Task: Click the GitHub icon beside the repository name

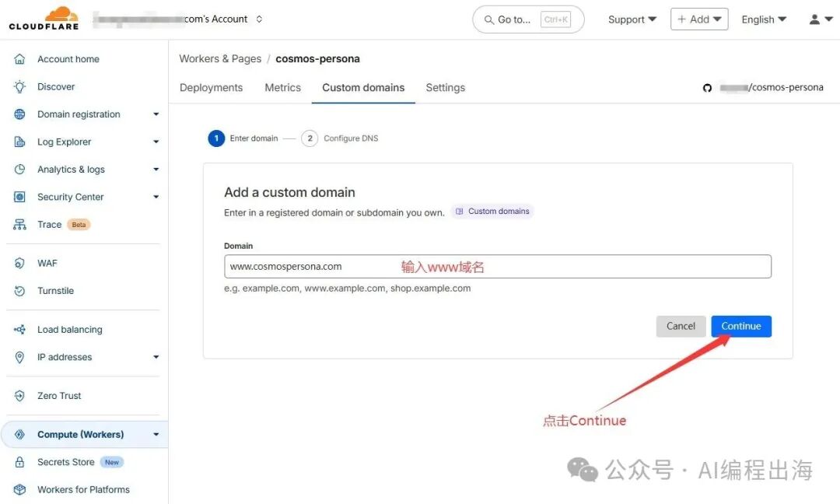Action: pyautogui.click(x=707, y=88)
